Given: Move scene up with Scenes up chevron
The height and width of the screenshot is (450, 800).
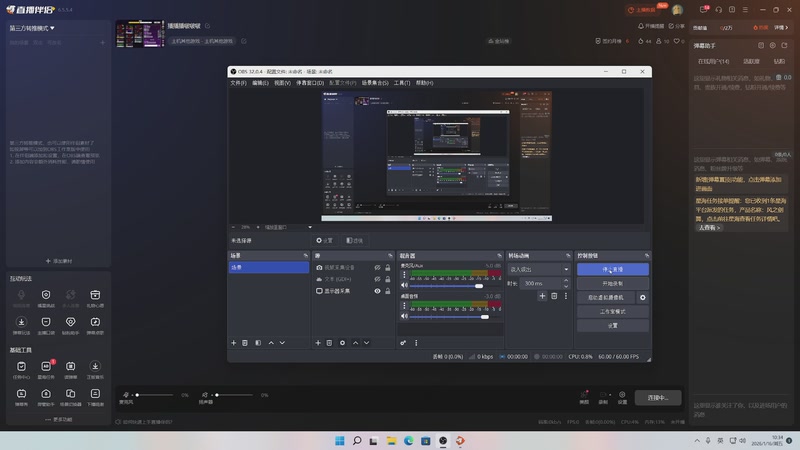Looking at the screenshot, I should (271, 343).
